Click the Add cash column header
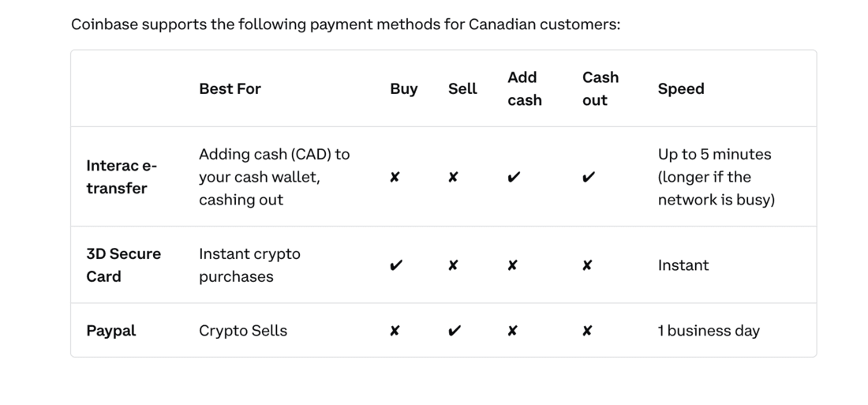Viewport: 868px width, 405px height. click(x=524, y=88)
